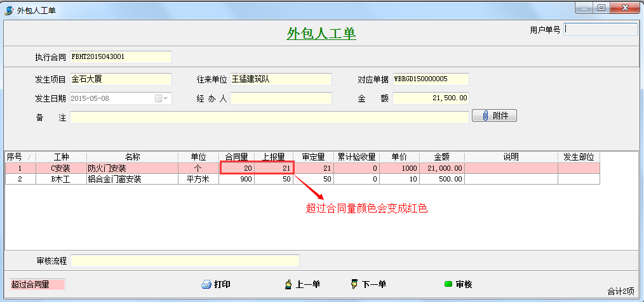Click the pink 超过合同量 legend swatch

(x=37, y=285)
